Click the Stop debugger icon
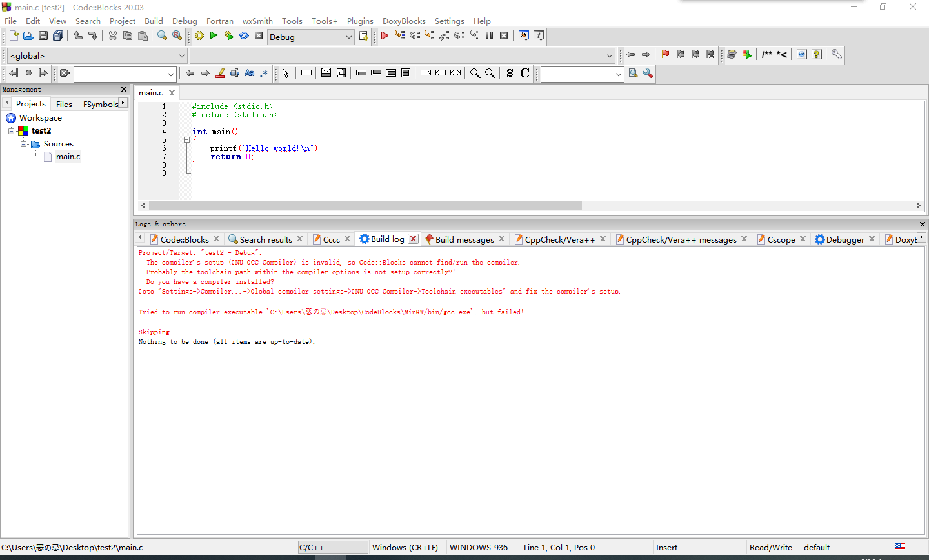The width and height of the screenshot is (929, 560). 504,36
